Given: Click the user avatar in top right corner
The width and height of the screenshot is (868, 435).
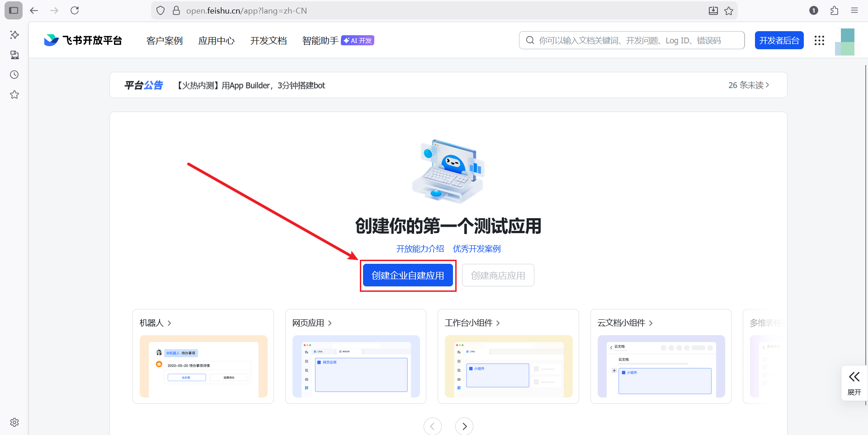Looking at the screenshot, I should pyautogui.click(x=845, y=41).
